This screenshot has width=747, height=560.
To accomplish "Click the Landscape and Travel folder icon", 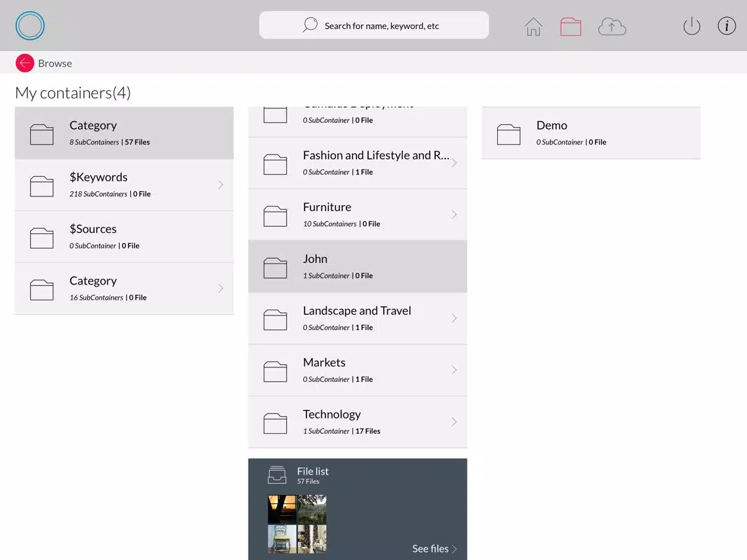I will tap(276, 319).
